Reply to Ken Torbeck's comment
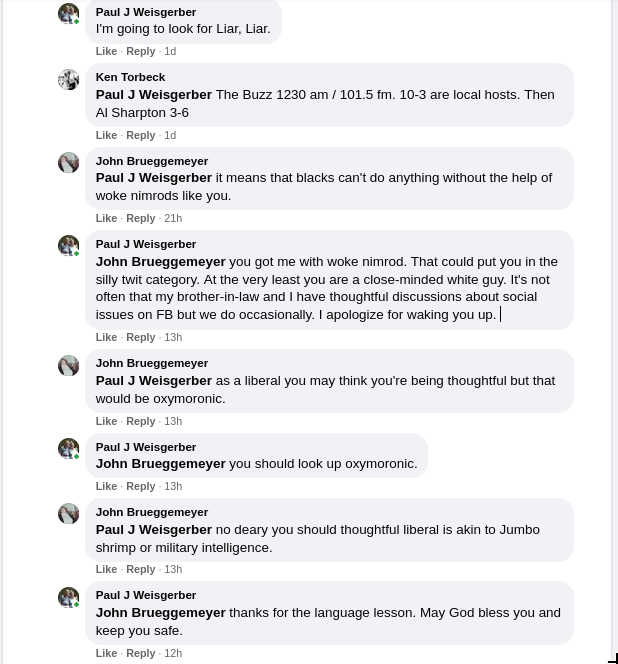 tap(141, 135)
